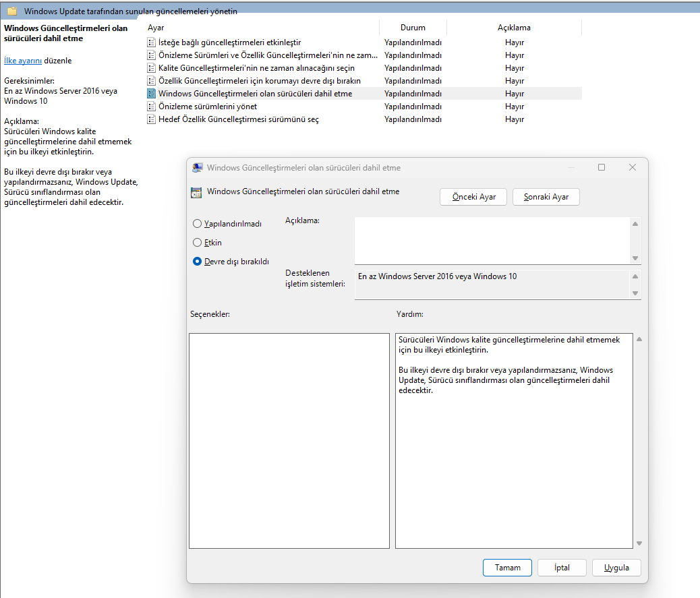Click highlighted icon of Windows Güncelleştirmeleri olan sürücüleri row
This screenshot has height=598, width=700.
click(151, 94)
